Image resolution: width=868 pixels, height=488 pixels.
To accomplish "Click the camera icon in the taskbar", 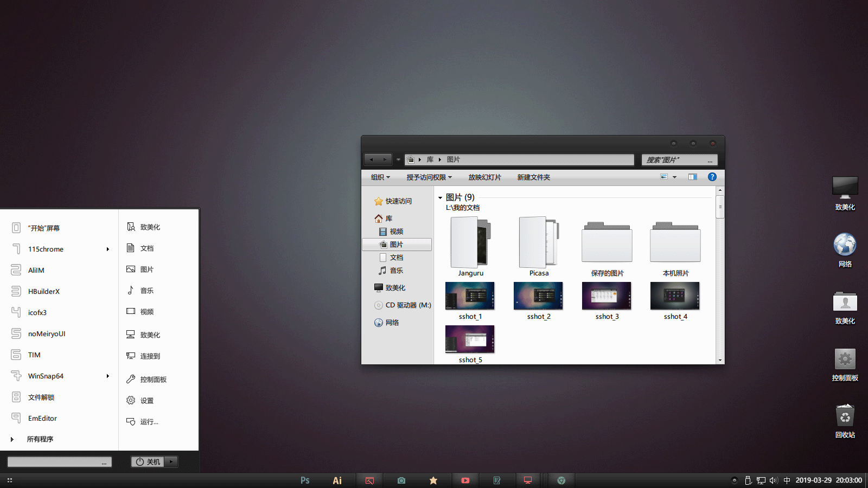I will click(401, 480).
